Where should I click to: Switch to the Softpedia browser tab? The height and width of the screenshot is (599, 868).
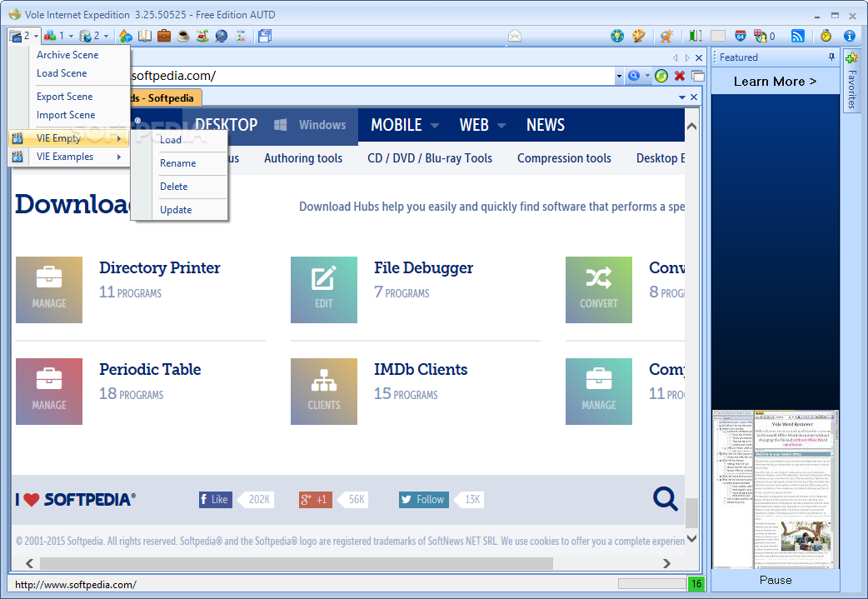166,98
